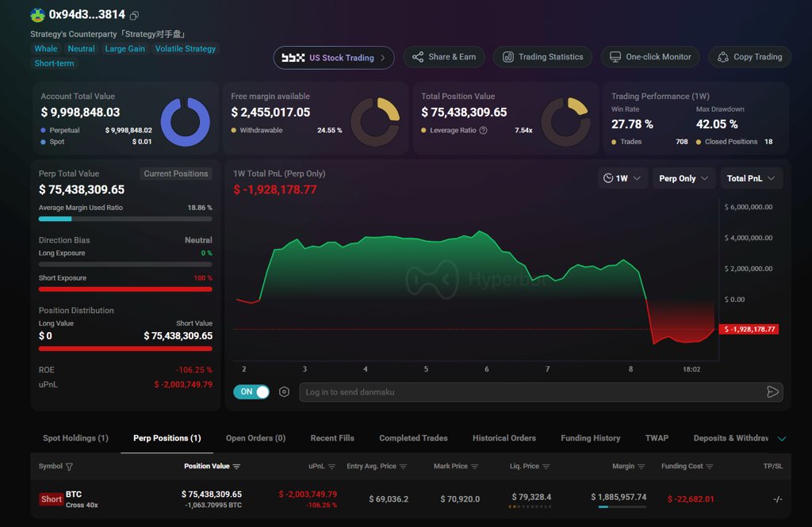This screenshot has width=812, height=527.
Task: Open the Perp Only dropdown
Action: [684, 178]
